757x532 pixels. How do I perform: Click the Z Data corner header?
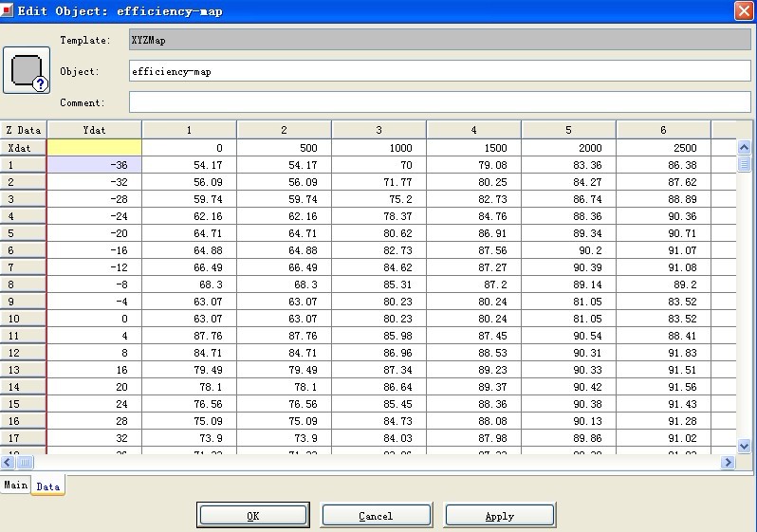tap(24, 130)
